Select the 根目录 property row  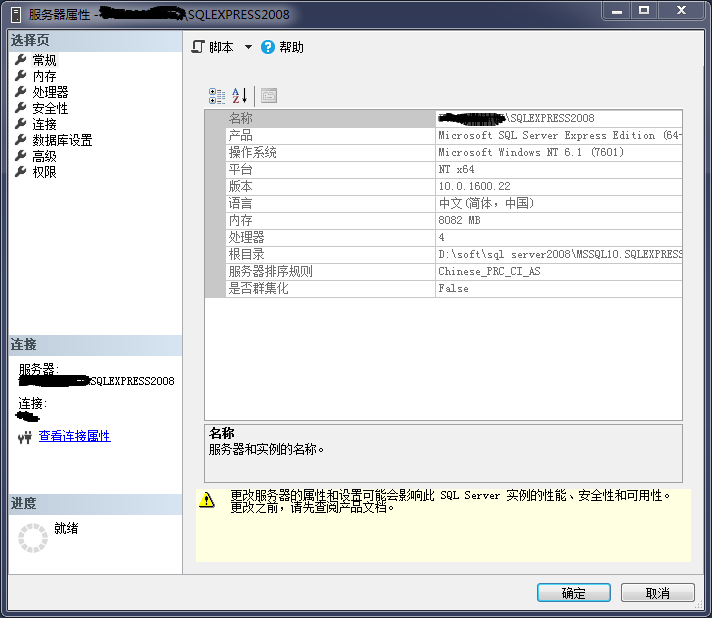(x=444, y=255)
